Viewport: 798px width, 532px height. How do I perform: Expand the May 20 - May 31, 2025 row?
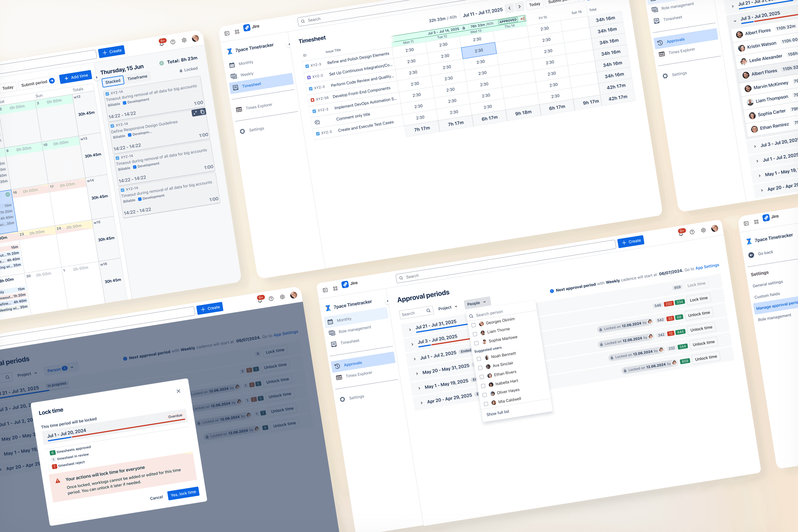click(417, 374)
